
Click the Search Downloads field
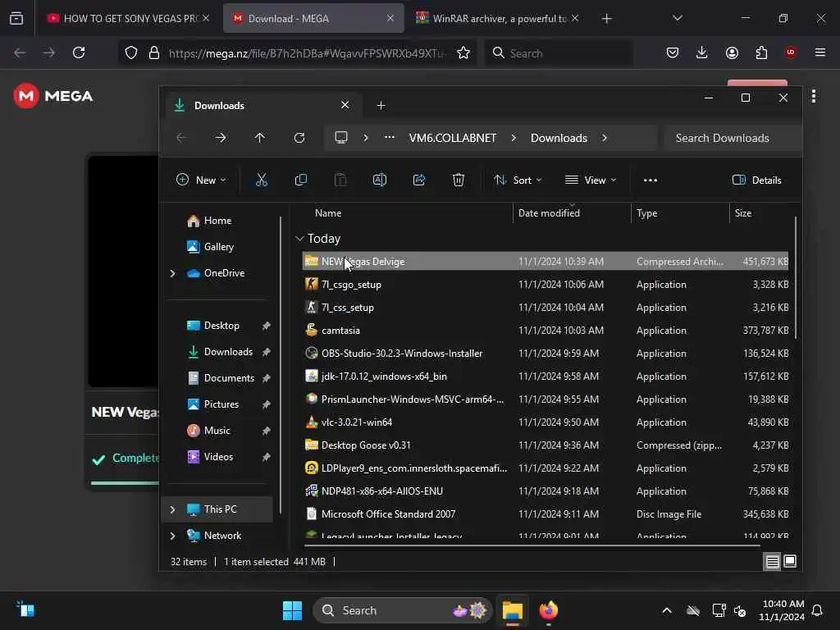pyautogui.click(x=732, y=138)
